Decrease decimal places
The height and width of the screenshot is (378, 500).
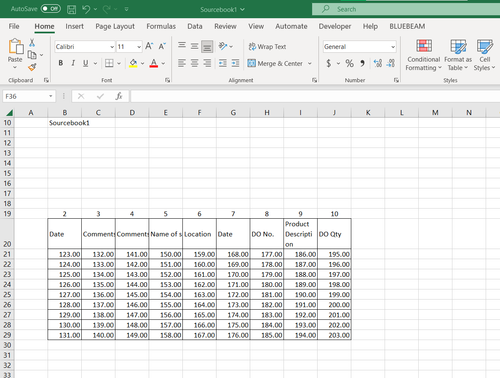pos(391,63)
